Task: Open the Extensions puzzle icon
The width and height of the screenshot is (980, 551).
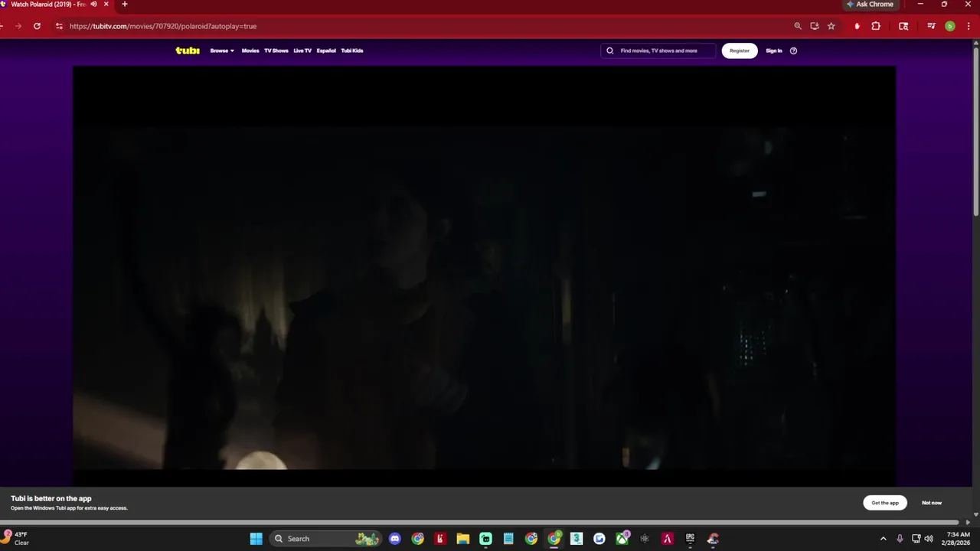Action: tap(876, 26)
